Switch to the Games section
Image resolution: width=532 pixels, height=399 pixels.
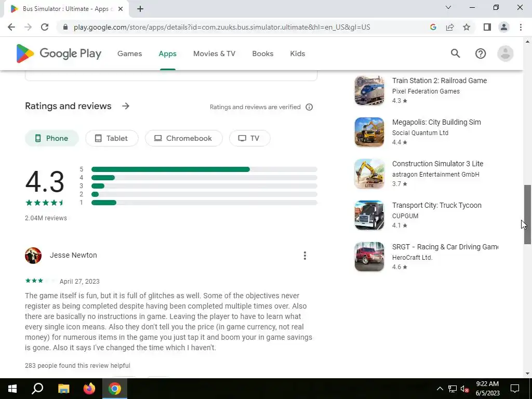click(x=129, y=54)
